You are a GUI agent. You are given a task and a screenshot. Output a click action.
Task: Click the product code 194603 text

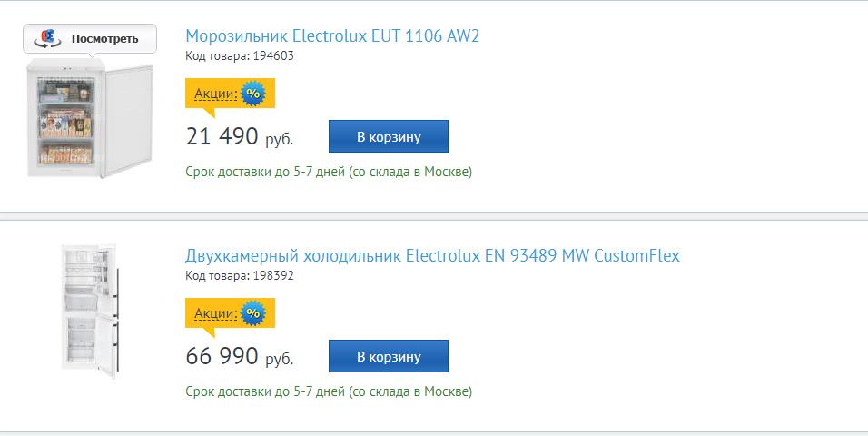[240, 56]
